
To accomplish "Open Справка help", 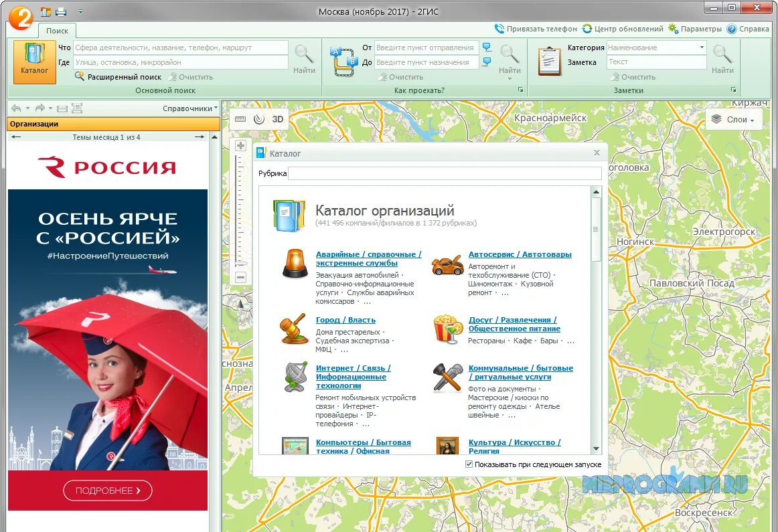I will tap(748, 29).
